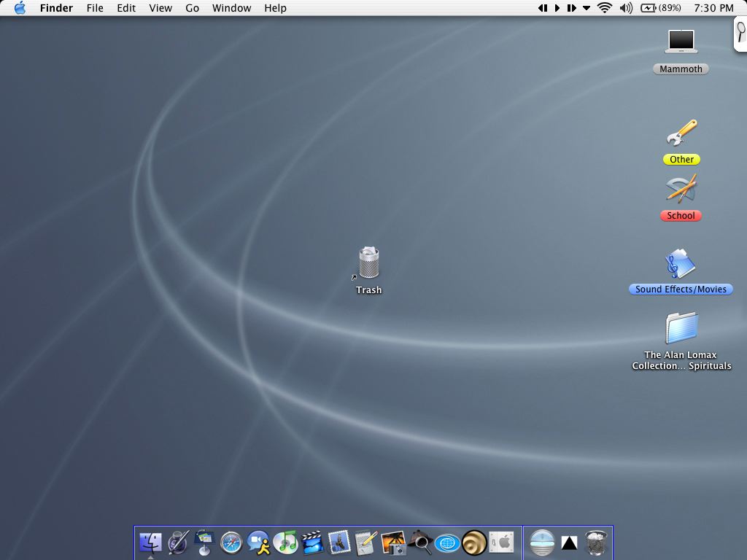Screen dimensions: 747x560
Task: Open the battery status menu showing 89%
Action: coord(660,8)
